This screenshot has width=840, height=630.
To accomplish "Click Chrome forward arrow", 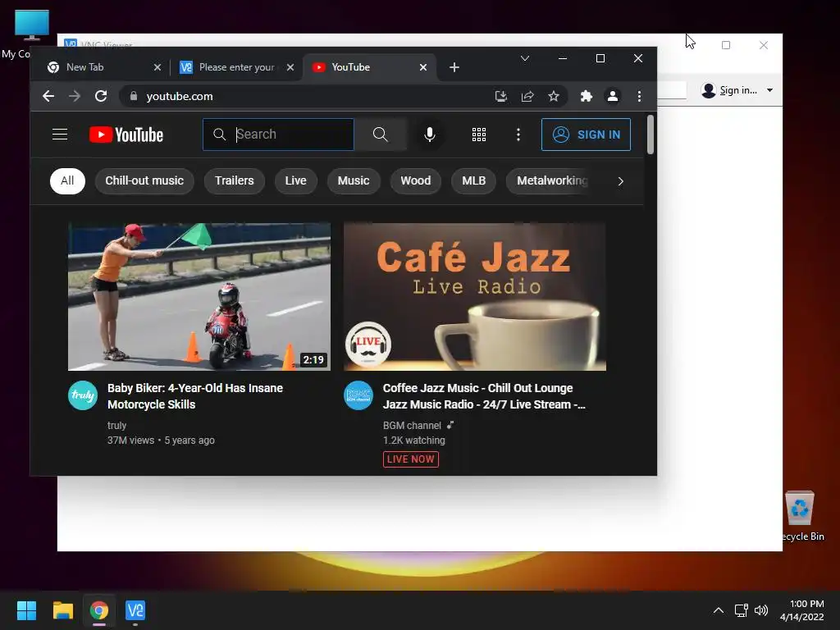I will 75,96.
